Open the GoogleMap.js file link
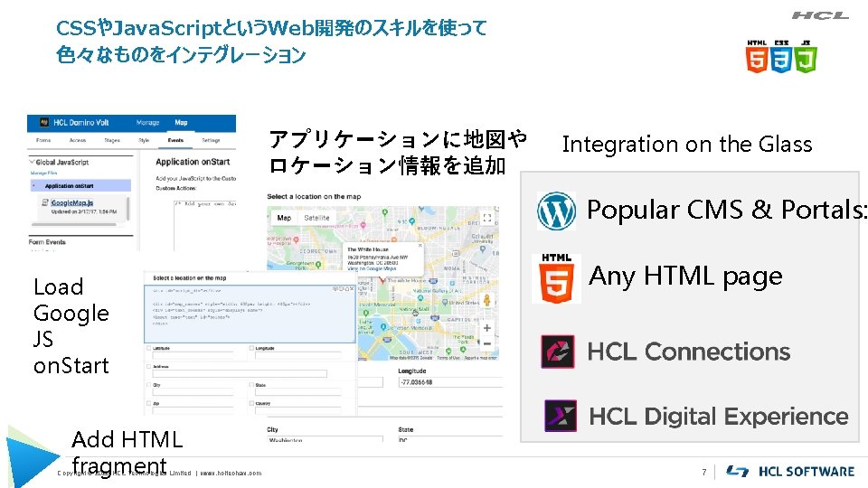 click(x=72, y=202)
